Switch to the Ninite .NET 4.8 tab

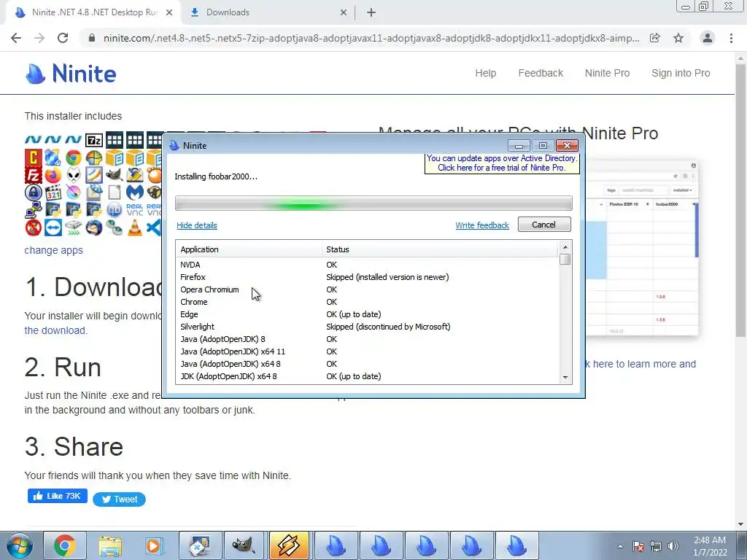tap(94, 12)
